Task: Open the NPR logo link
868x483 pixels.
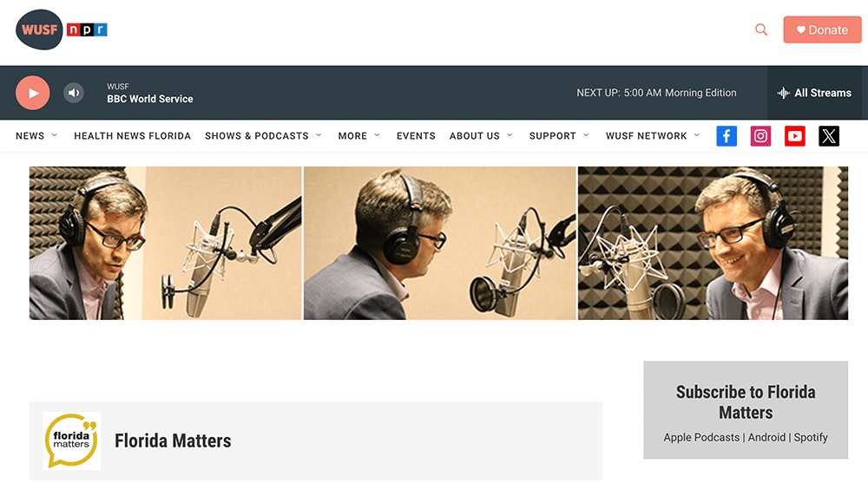Action: point(87,29)
